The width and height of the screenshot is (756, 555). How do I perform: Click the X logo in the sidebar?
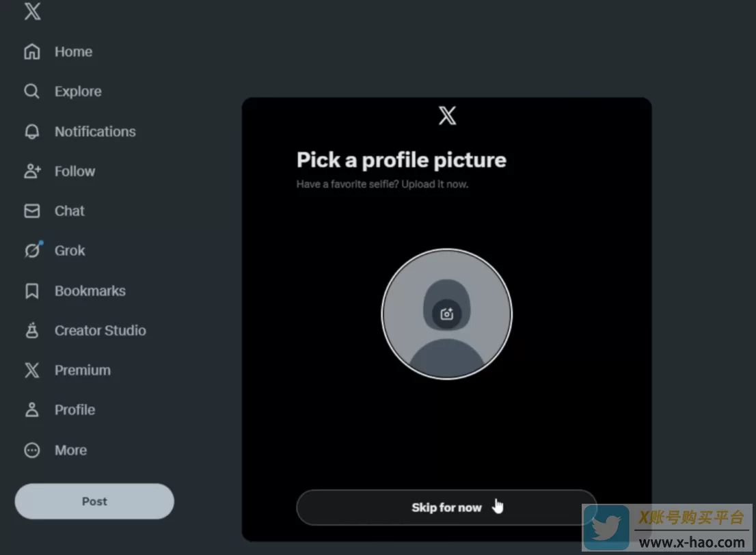[x=32, y=12]
